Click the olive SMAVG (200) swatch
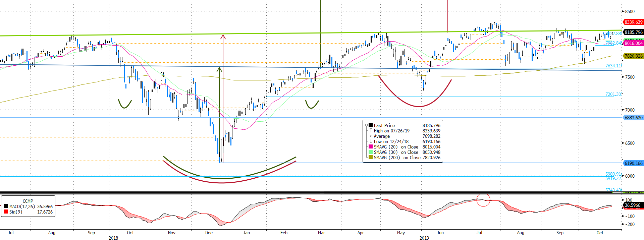Screen dimensions: 644x240 click(371, 158)
